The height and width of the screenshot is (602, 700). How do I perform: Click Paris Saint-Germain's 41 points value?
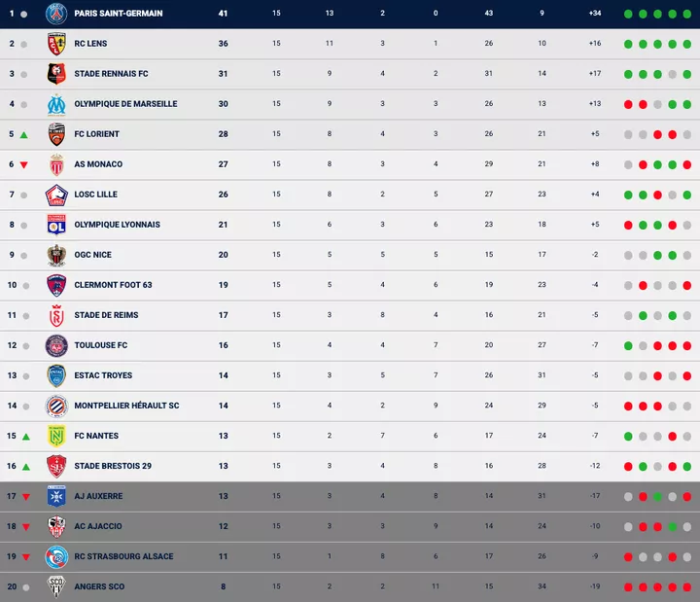pos(223,14)
